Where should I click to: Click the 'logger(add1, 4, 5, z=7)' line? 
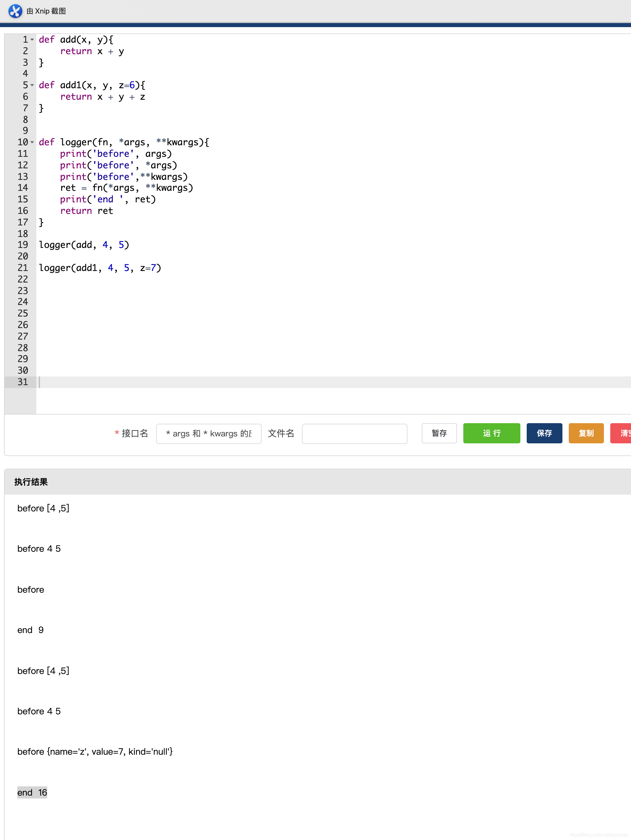click(x=100, y=268)
